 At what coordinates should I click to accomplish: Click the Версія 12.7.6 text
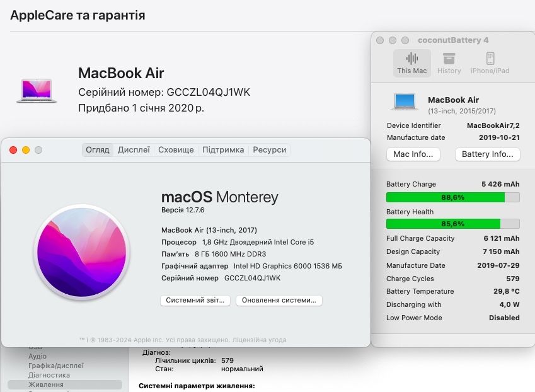(x=183, y=210)
